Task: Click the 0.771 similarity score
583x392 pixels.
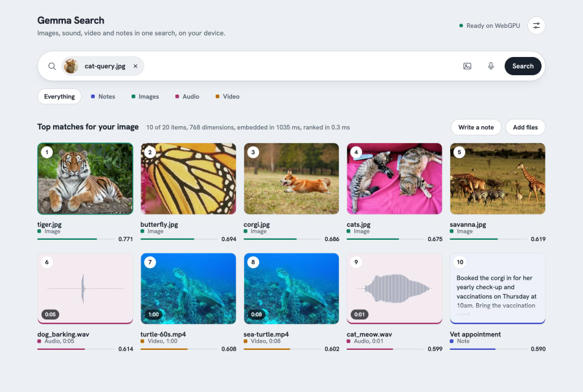Action: 125,239
